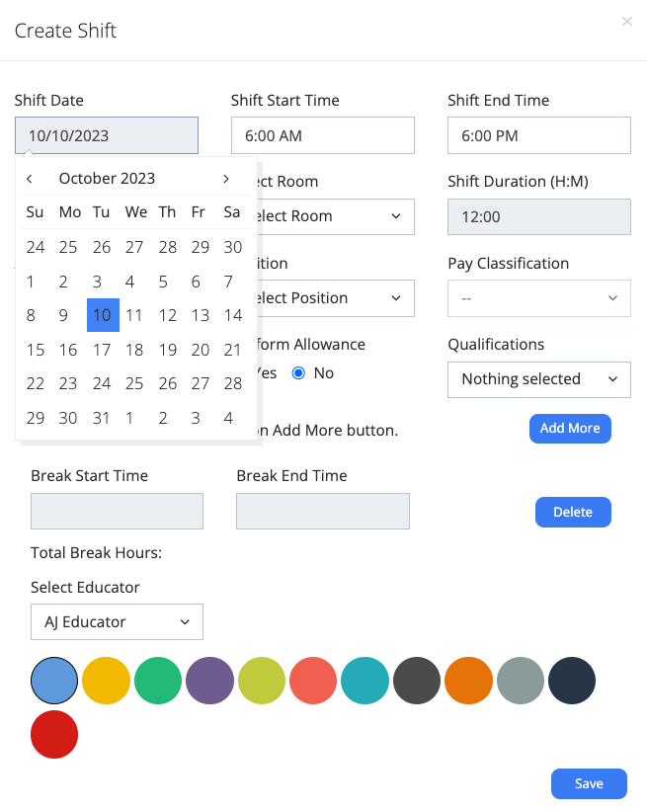Click the Shift Start Time field
The image size is (647, 812).
coord(322,135)
